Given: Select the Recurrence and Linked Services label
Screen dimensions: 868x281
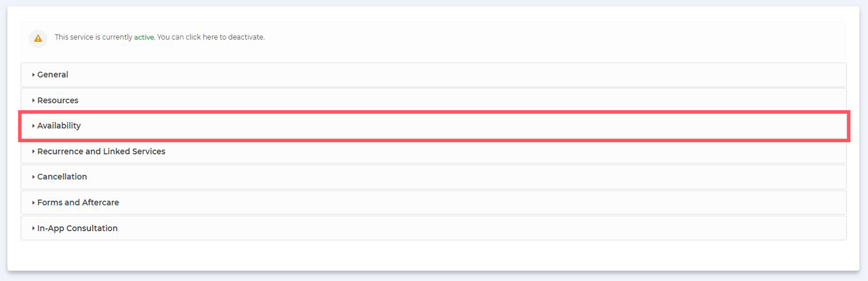Looking at the screenshot, I should [101, 152].
